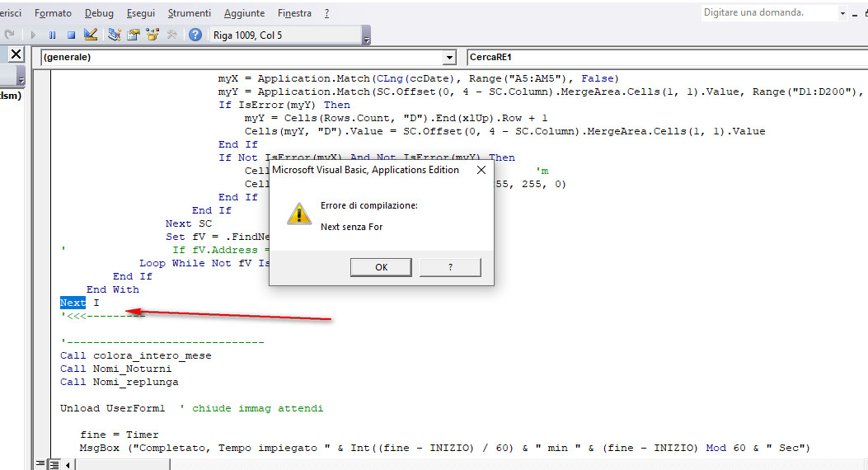The height and width of the screenshot is (470, 868).
Task: Click the Run macro play icon
Action: click(x=33, y=35)
